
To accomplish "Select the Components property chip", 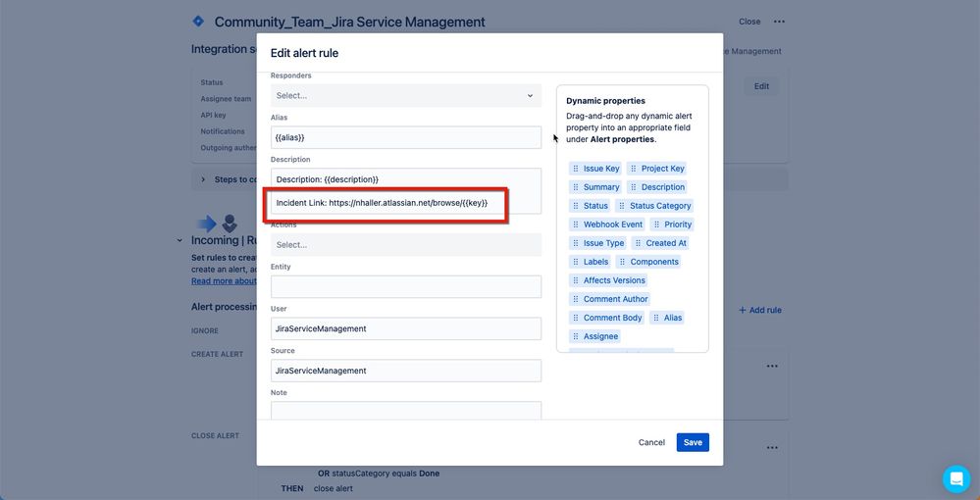I will 648,263.
